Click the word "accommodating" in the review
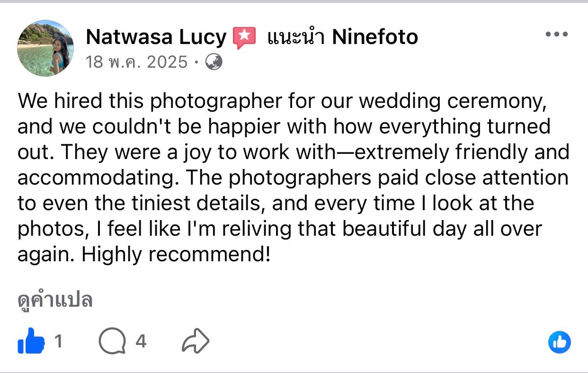588x373 pixels. [x=98, y=178]
